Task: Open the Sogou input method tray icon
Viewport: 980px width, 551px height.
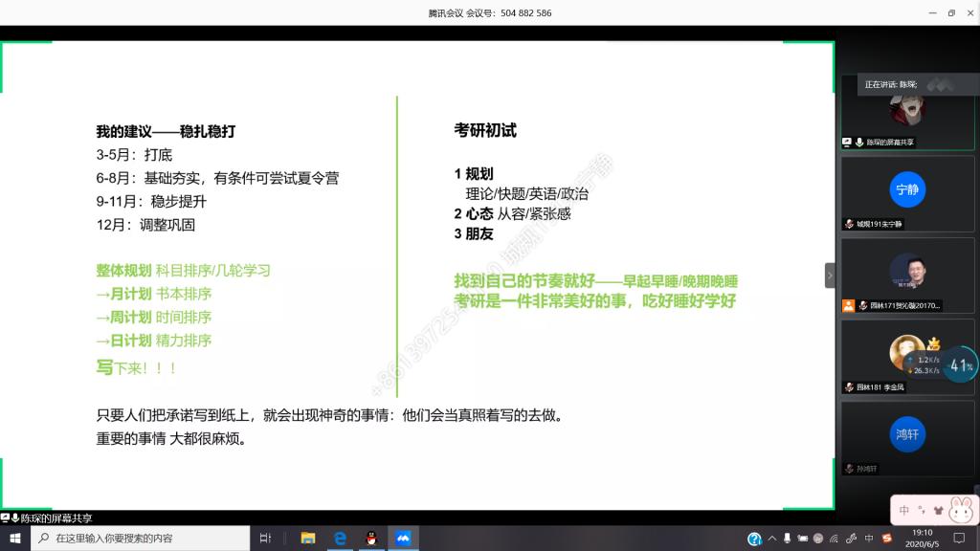Action: [x=887, y=539]
